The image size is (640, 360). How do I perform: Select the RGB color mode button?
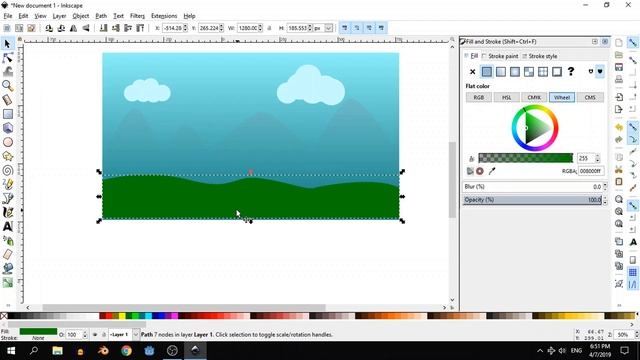pyautogui.click(x=479, y=98)
